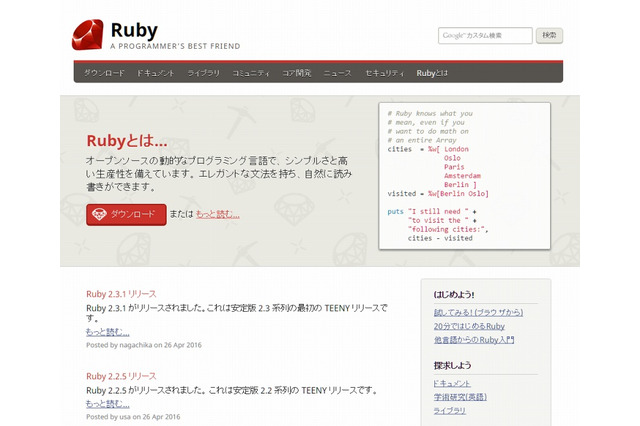The width and height of the screenshot is (640, 426).
Task: Open the sidebar ライブラリ link
Action: click(x=450, y=411)
